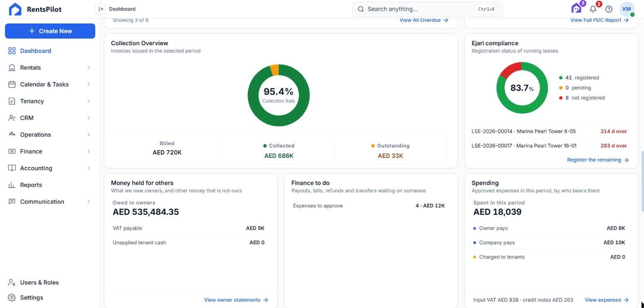644x308 pixels.
Task: Expand the Communication chevron
Action: coord(88,202)
